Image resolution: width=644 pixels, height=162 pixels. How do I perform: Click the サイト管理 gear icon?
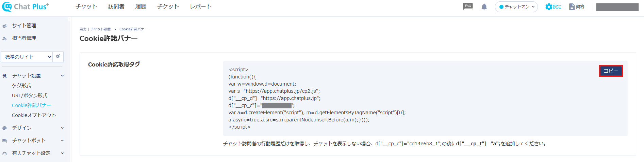[x=4, y=26]
